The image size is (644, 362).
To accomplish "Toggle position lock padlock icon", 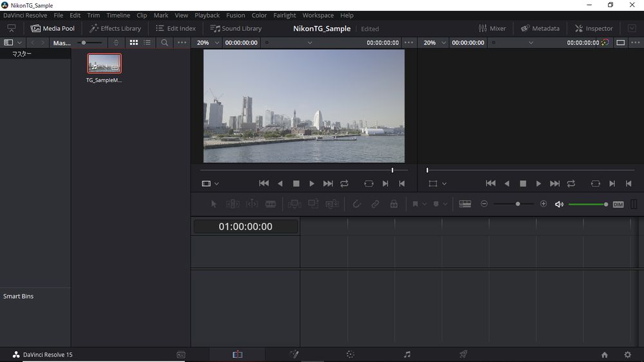I will click(394, 204).
